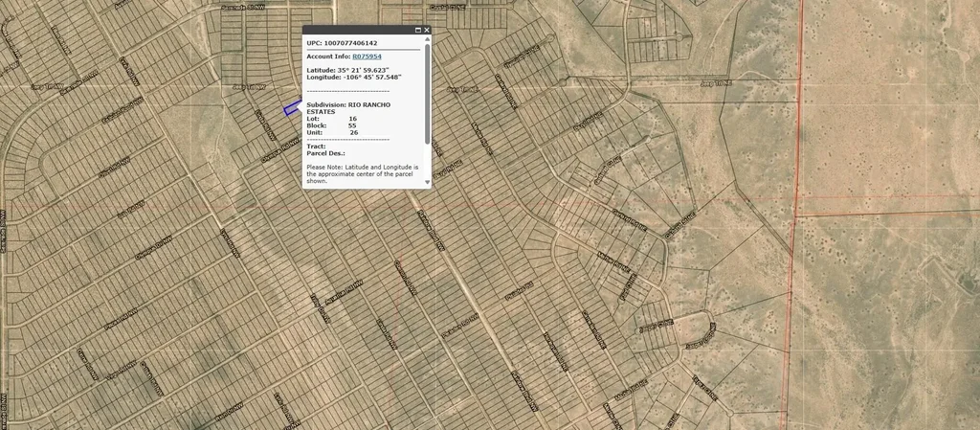Open account link R075954
This screenshot has height=430, width=980.
pyautogui.click(x=367, y=57)
